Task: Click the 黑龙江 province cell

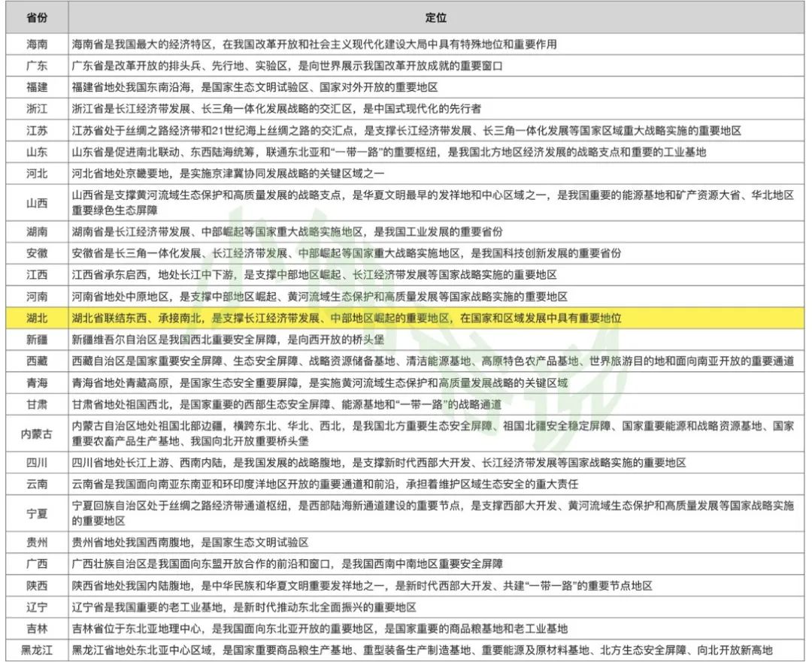Action: coord(37,650)
